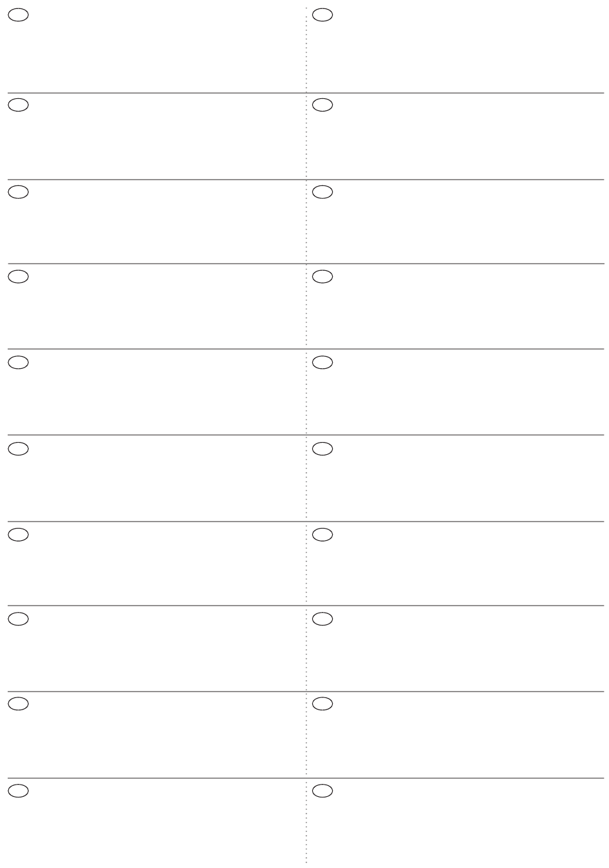The height and width of the screenshot is (868, 609).
Task: Check the sixth-row oval on the left
Action: pyautogui.click(x=19, y=448)
